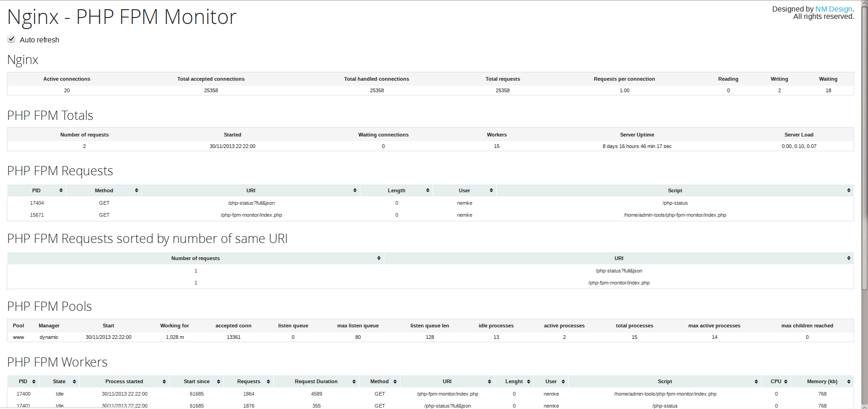Image resolution: width=868 pixels, height=409 pixels.
Task: Click worker PID 17400
Action: (x=23, y=394)
